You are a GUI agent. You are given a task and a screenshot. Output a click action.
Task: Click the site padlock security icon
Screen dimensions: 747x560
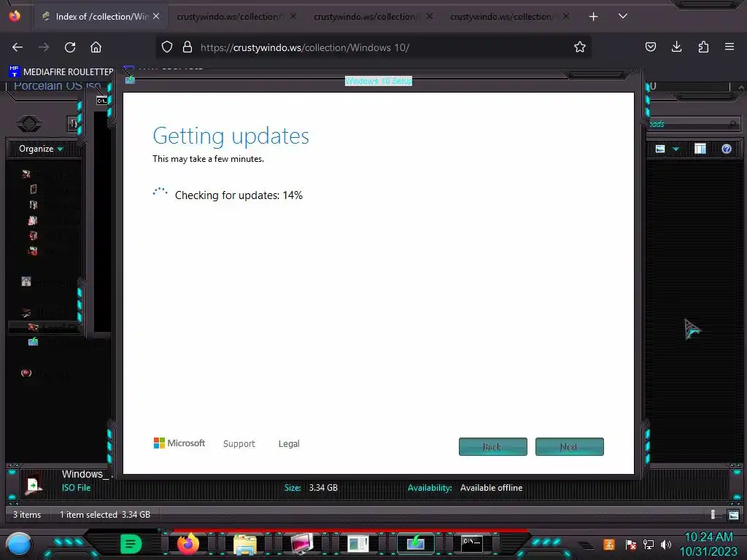[187, 47]
